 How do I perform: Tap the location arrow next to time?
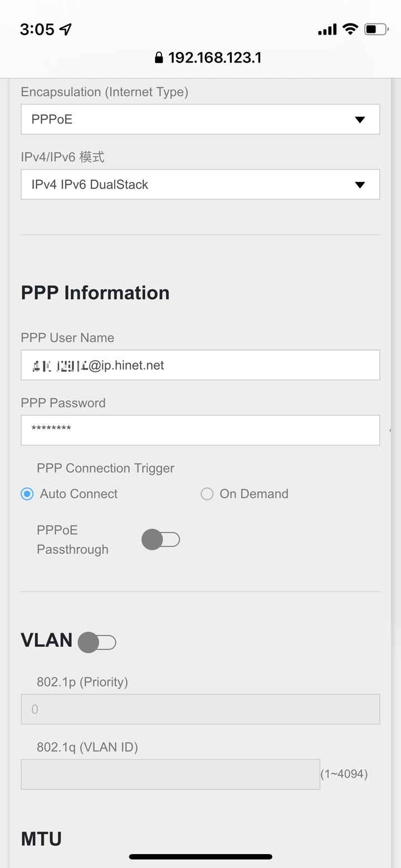(x=66, y=29)
